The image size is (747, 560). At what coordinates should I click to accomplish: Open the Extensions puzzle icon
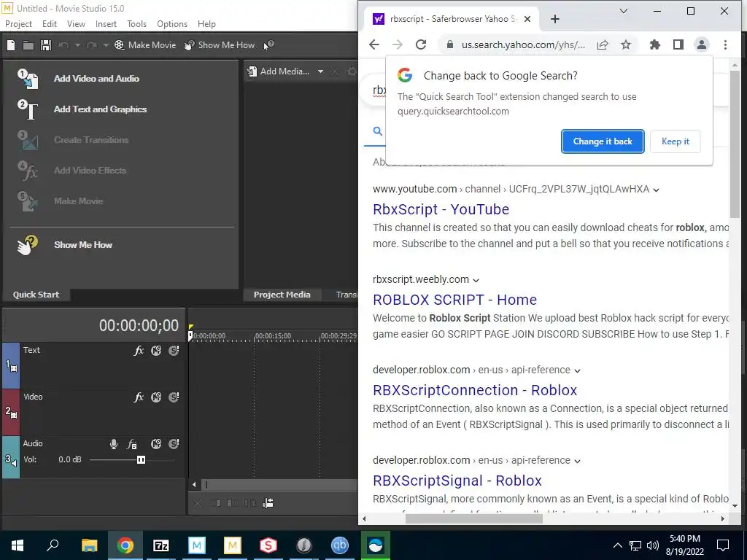tap(655, 44)
